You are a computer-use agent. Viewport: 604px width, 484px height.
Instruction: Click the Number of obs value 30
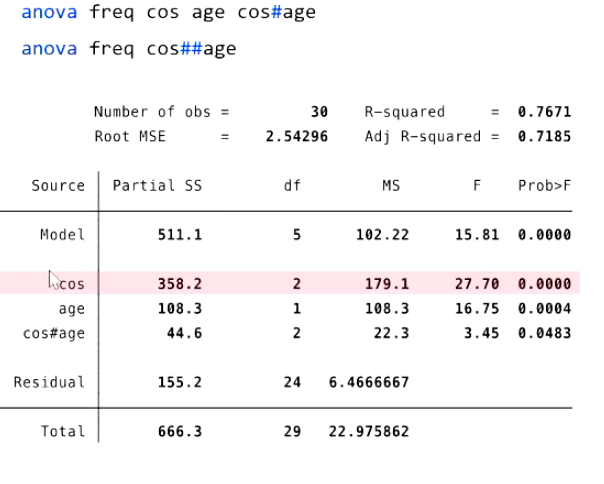click(319, 112)
